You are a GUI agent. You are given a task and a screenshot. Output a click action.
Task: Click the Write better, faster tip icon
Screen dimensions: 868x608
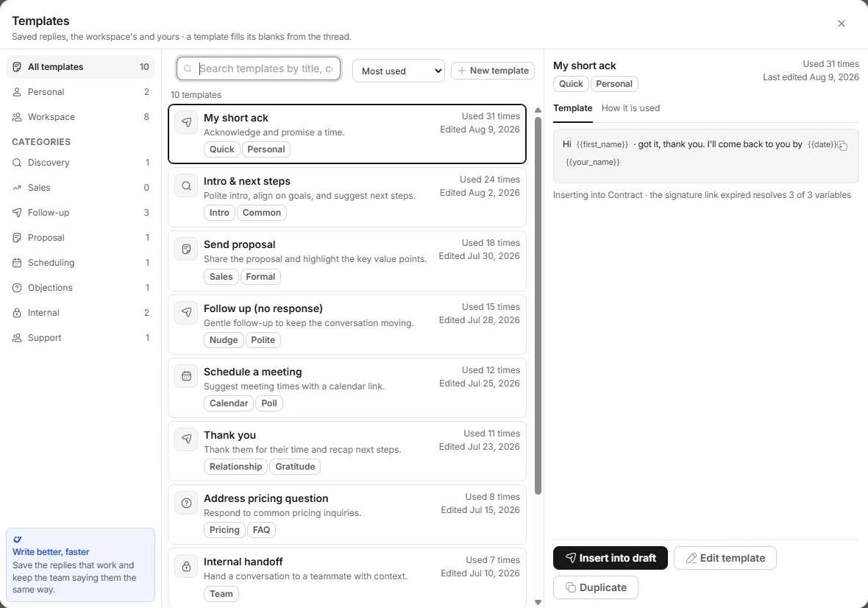[17, 540]
